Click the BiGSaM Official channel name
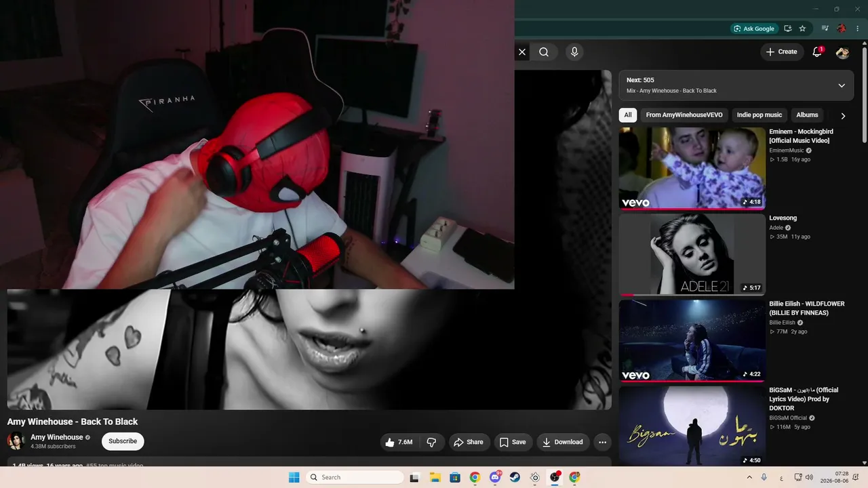Viewport: 868px width, 488px height. 788,418
